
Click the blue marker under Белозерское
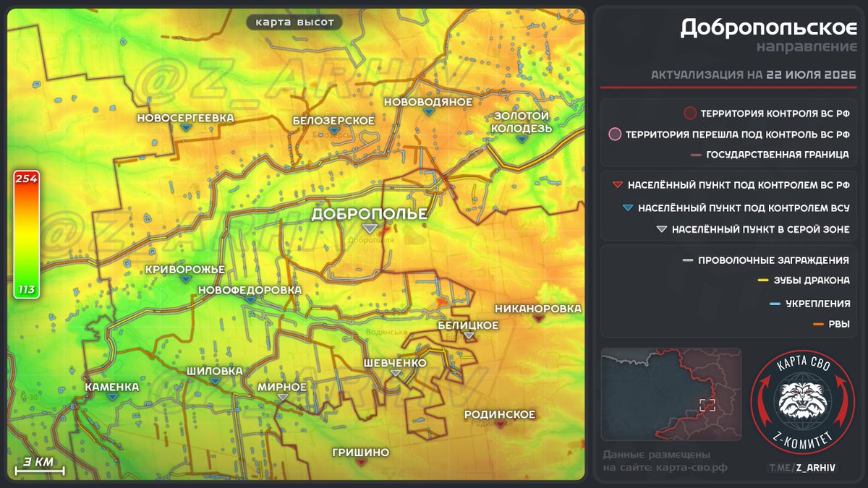point(333,132)
